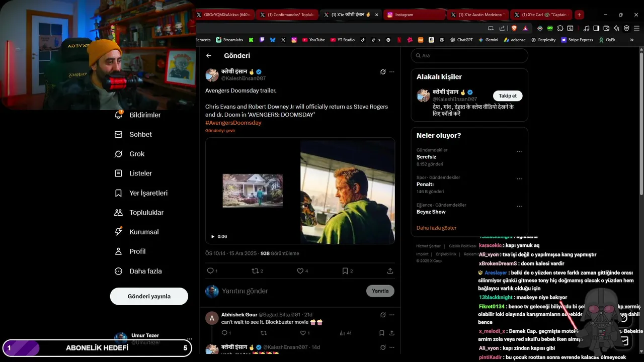Switch to the Confirmandos browser tab
The image size is (644, 362).
pyautogui.click(x=286, y=15)
